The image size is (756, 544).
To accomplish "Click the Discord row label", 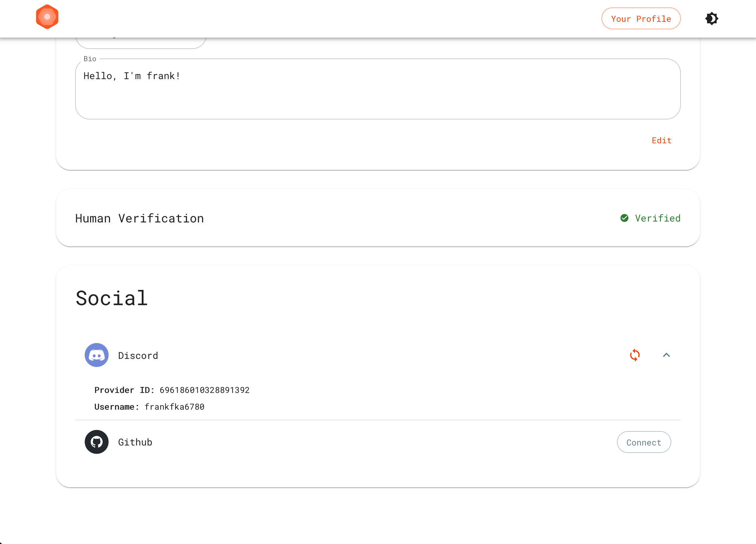I will tap(138, 356).
